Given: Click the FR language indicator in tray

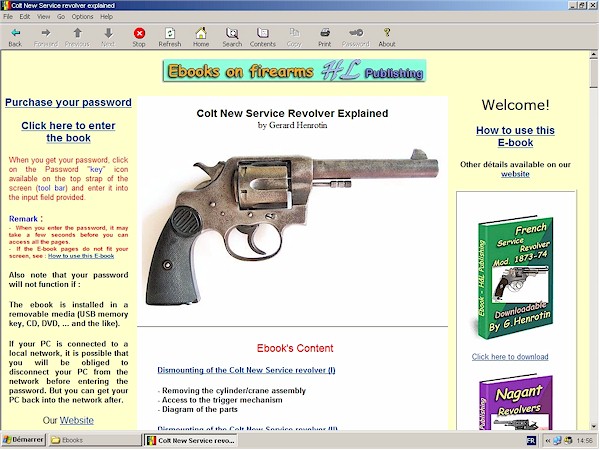Looking at the screenshot, I should coord(531,440).
